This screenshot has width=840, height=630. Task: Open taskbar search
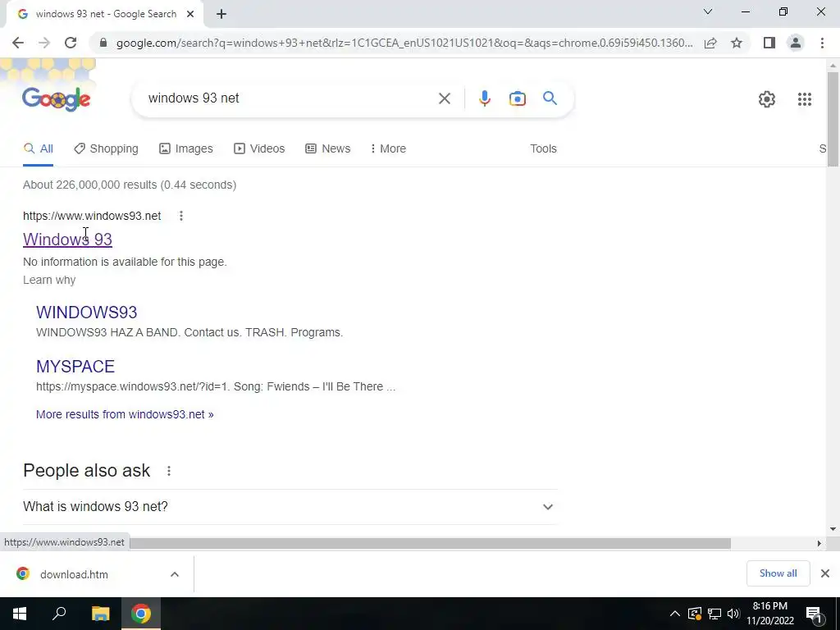(x=59, y=614)
